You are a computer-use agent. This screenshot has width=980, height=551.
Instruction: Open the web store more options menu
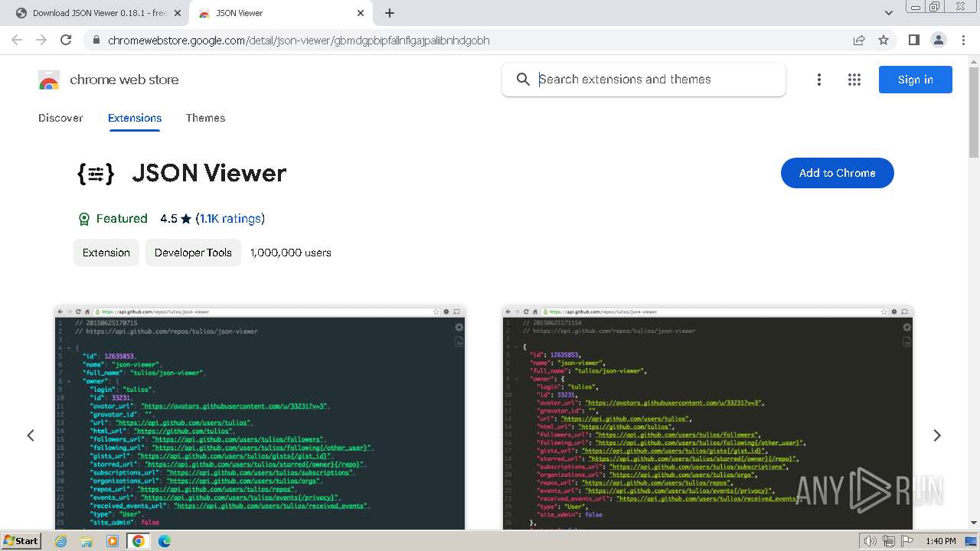819,80
